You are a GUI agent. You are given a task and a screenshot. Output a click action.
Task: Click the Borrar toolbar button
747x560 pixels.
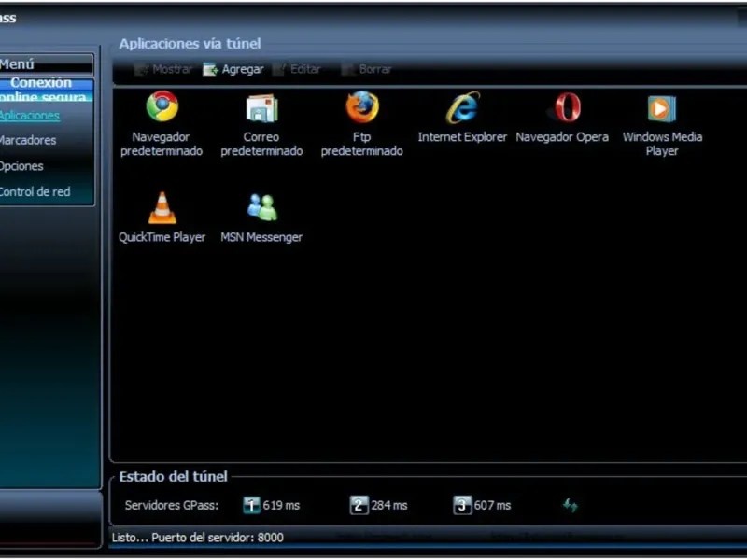click(367, 69)
